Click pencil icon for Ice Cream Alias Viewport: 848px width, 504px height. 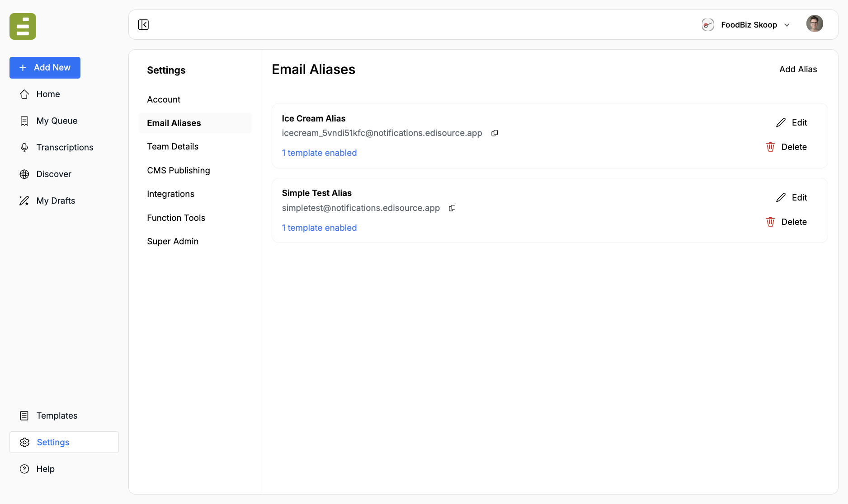pyautogui.click(x=781, y=123)
